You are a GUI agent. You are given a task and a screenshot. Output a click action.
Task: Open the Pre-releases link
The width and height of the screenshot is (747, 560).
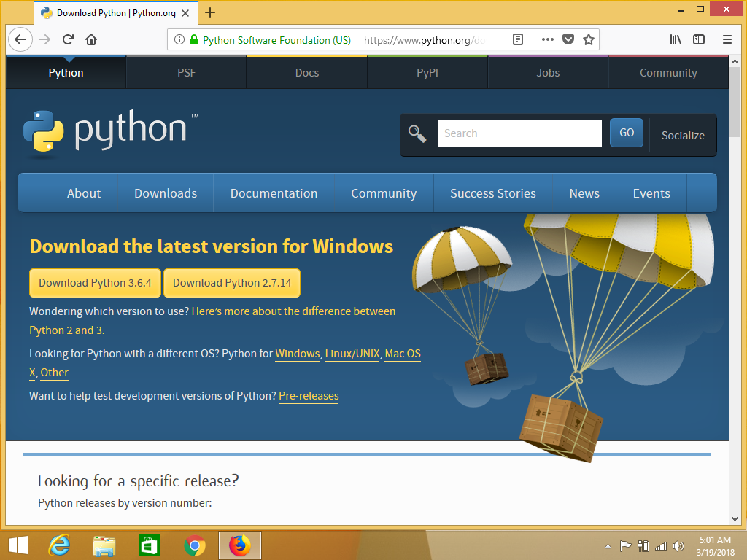click(309, 396)
